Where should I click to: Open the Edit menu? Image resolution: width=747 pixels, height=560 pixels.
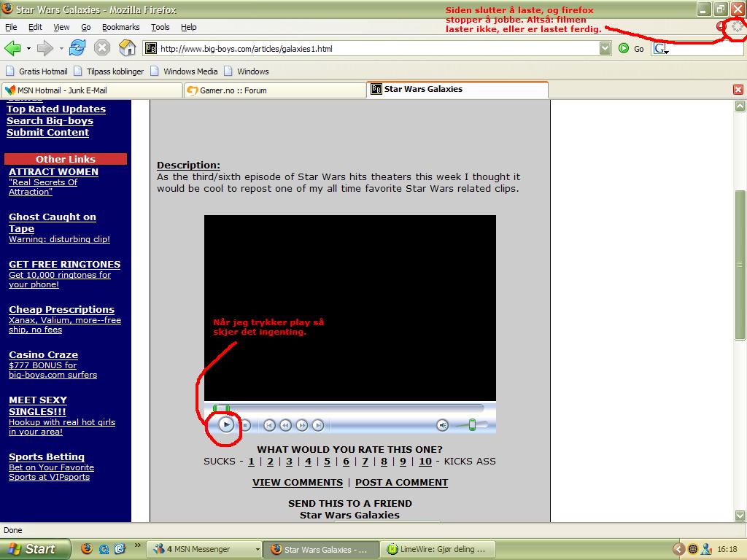point(35,27)
